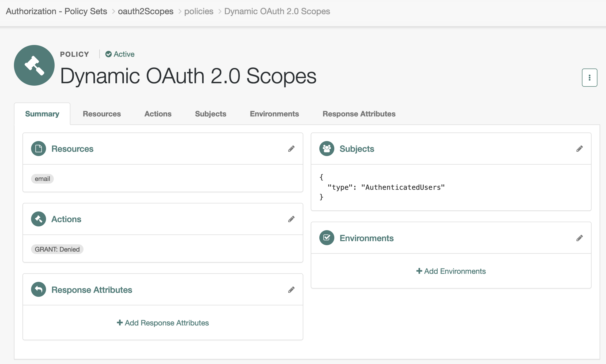Switch to the Environments tab
The image size is (606, 364).
(x=274, y=114)
